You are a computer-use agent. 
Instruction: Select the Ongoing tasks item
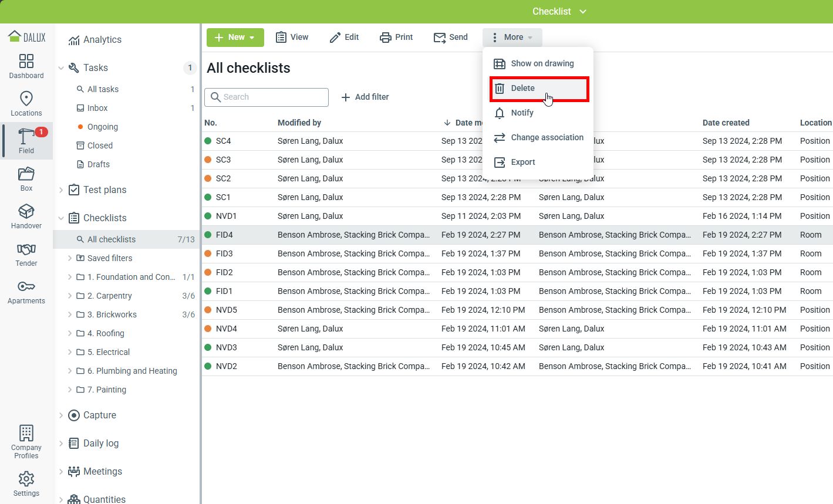[x=103, y=127]
